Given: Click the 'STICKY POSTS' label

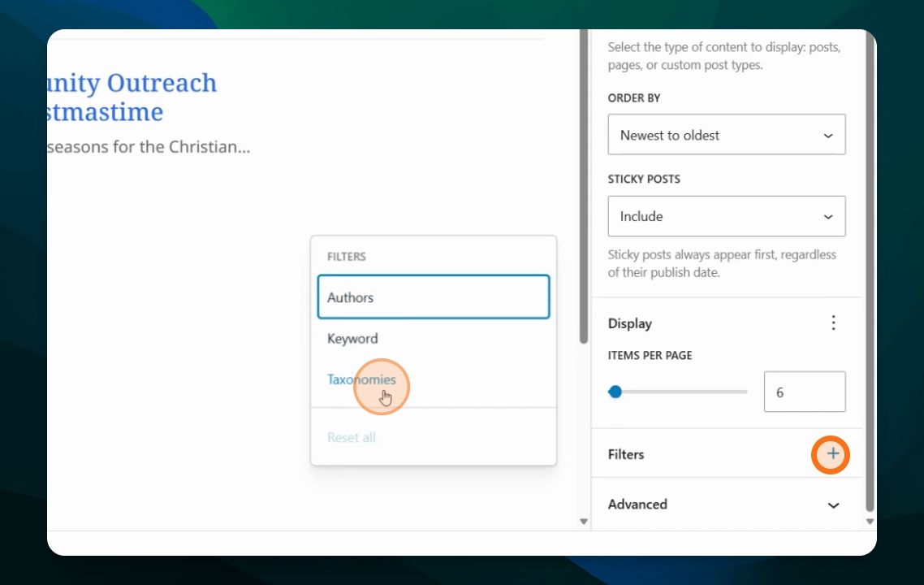Looking at the screenshot, I should [644, 180].
